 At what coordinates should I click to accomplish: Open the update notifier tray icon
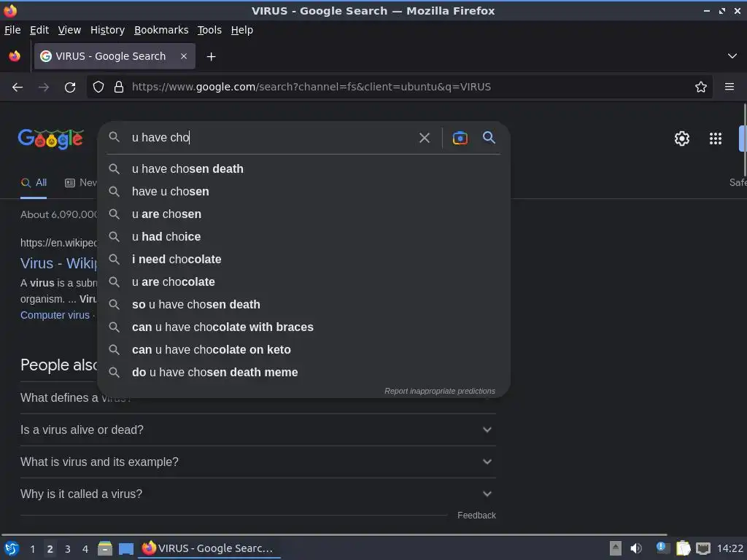(662, 548)
